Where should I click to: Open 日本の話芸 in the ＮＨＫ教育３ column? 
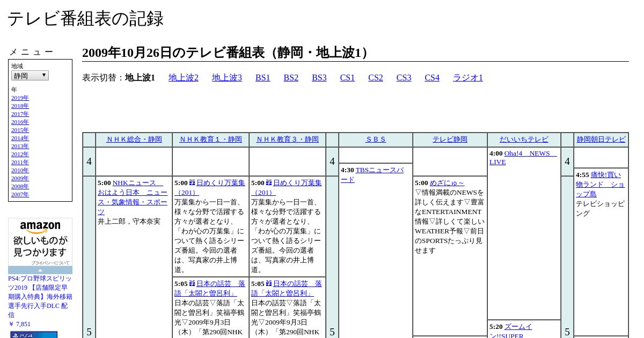click(287, 289)
